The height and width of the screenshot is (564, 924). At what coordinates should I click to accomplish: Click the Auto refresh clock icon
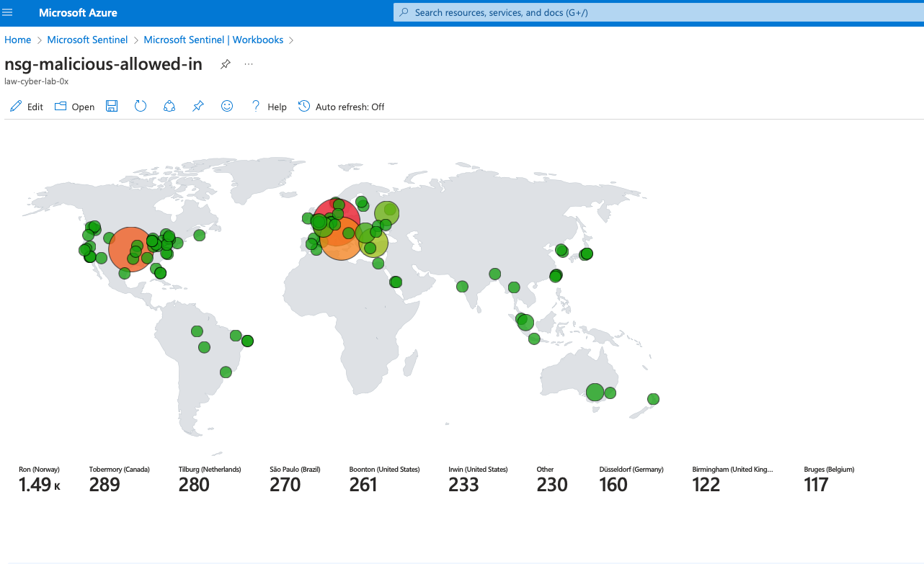[304, 107]
